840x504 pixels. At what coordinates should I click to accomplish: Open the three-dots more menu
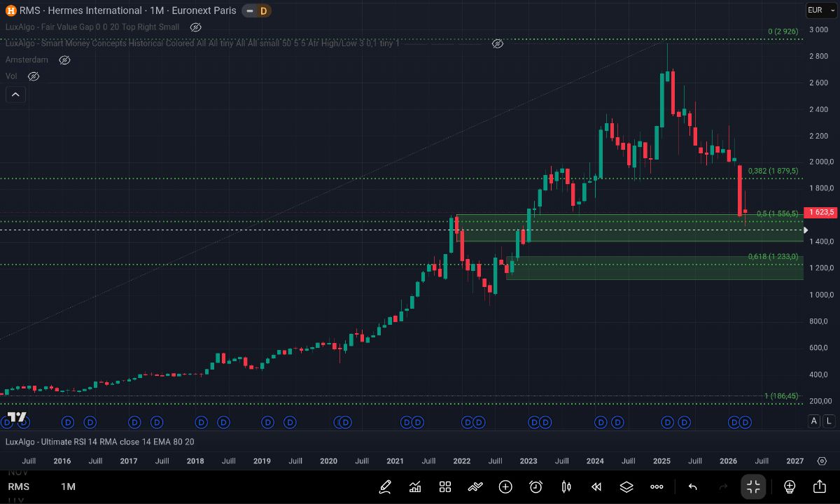point(657,486)
